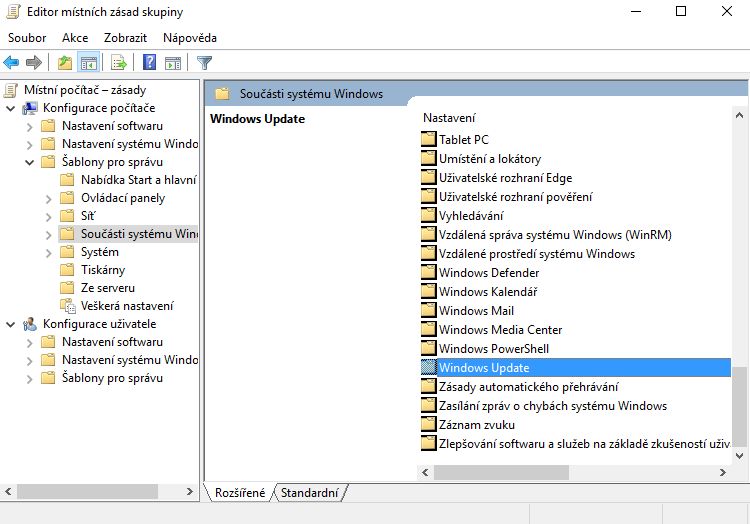This screenshot has height=524, width=750.
Task: Collapse Šablony pro správu under Konfigurace počítače
Action: coord(30,163)
